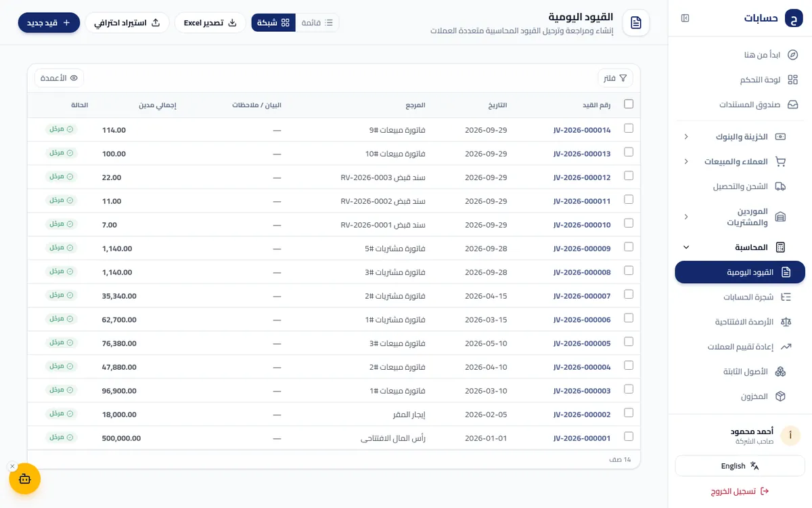812x508 pixels.
Task: Click the 14 صف row count
Action: (x=620, y=459)
